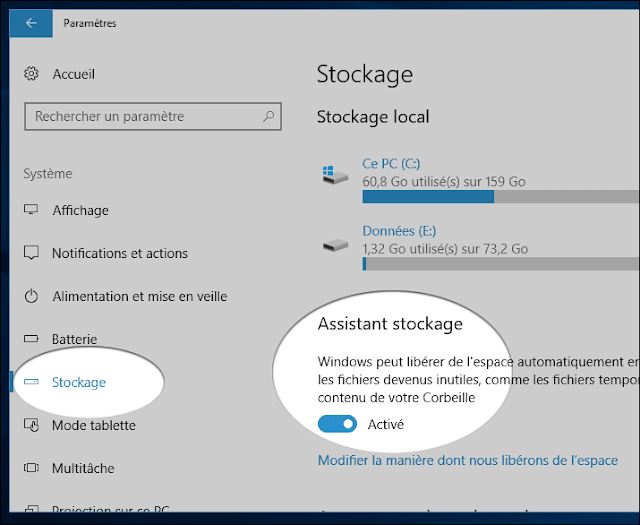Click the Mode tablette icon
The height and width of the screenshot is (525, 640).
coord(31,425)
